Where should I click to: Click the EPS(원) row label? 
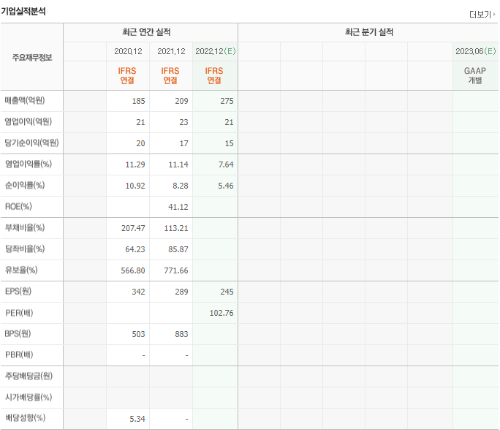(18, 291)
